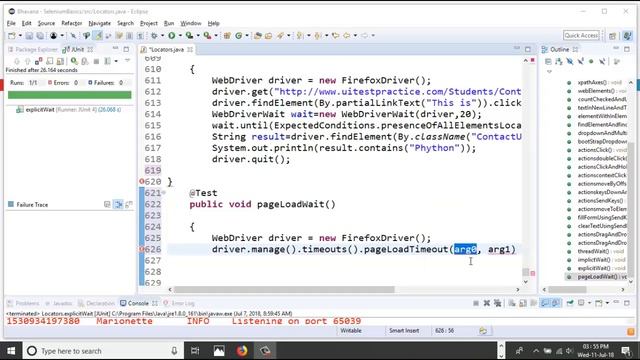Select pageLoadWait() in Outline

(597, 277)
